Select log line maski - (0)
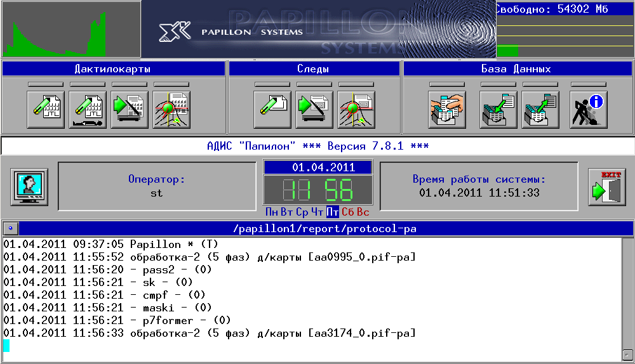This screenshot has height=364, width=635. [107, 308]
